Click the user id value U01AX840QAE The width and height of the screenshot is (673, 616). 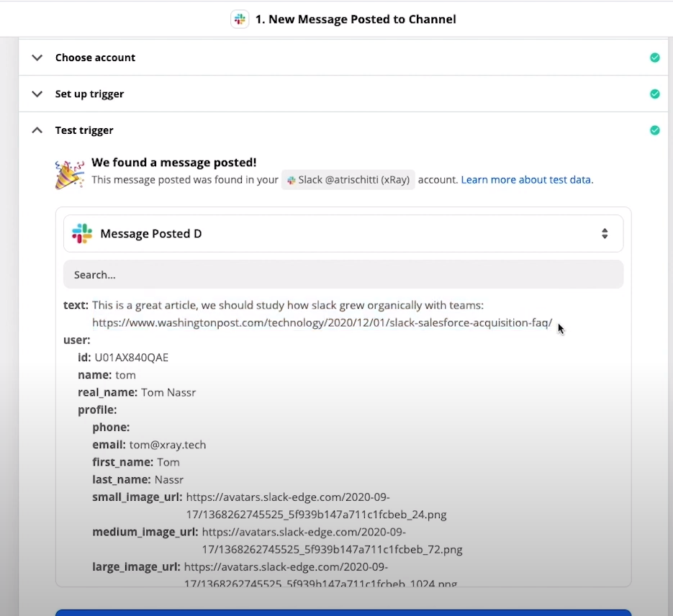click(131, 358)
